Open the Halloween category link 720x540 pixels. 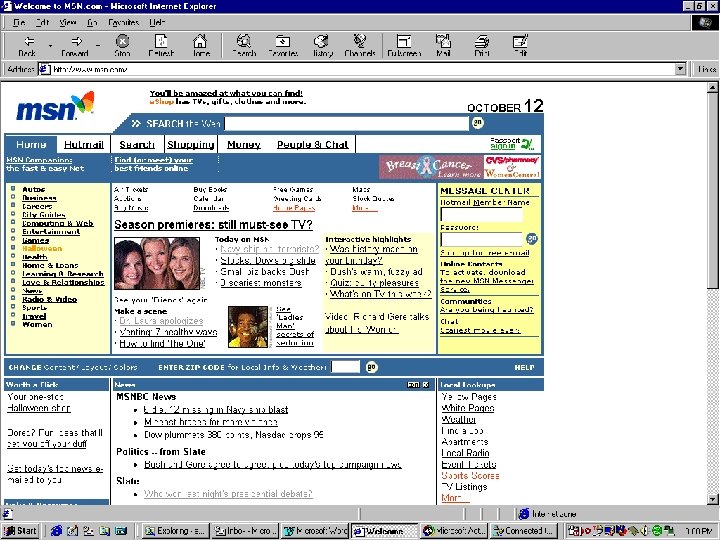pyautogui.click(x=42, y=248)
